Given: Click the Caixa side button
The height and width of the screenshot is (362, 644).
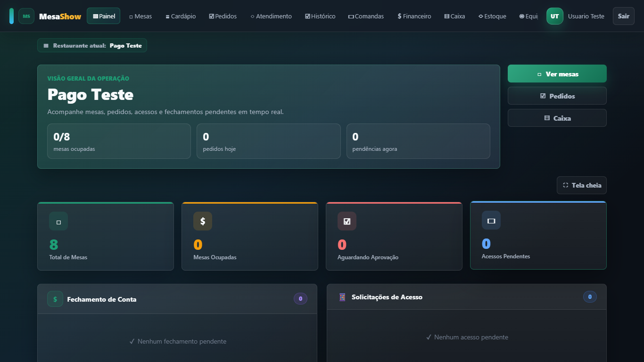Looking at the screenshot, I should (557, 118).
